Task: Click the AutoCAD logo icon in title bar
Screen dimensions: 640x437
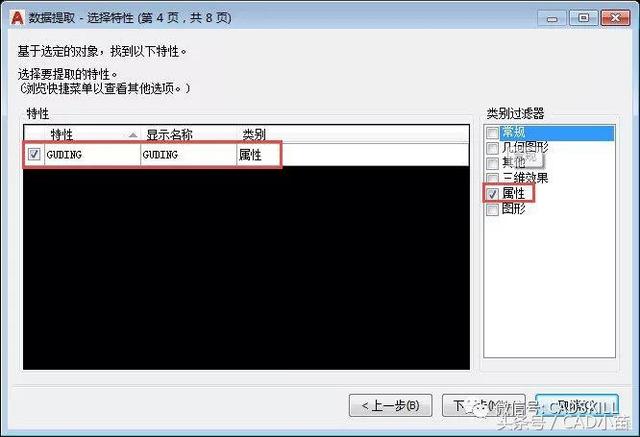Action: coord(18,18)
